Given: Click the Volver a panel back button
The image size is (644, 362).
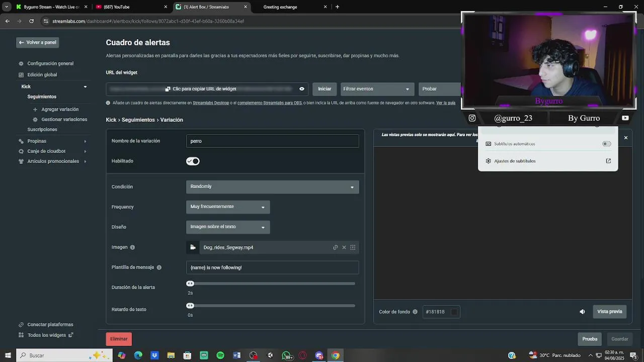Looking at the screenshot, I should pos(37,42).
